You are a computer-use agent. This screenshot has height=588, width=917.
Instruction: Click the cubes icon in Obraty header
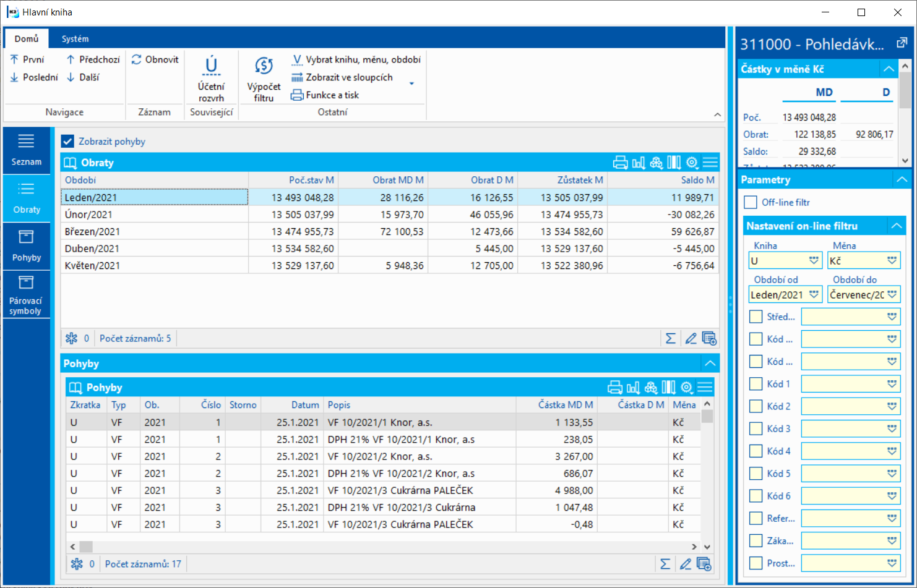tap(657, 163)
